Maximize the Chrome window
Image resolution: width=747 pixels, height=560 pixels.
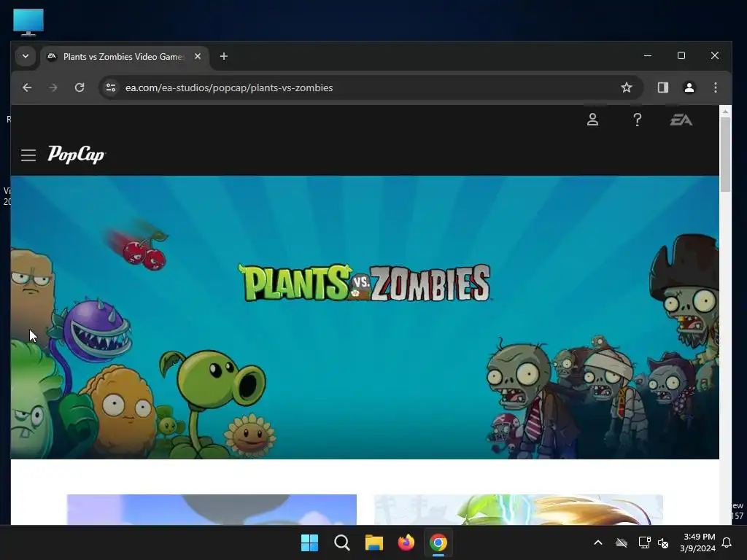[681, 55]
